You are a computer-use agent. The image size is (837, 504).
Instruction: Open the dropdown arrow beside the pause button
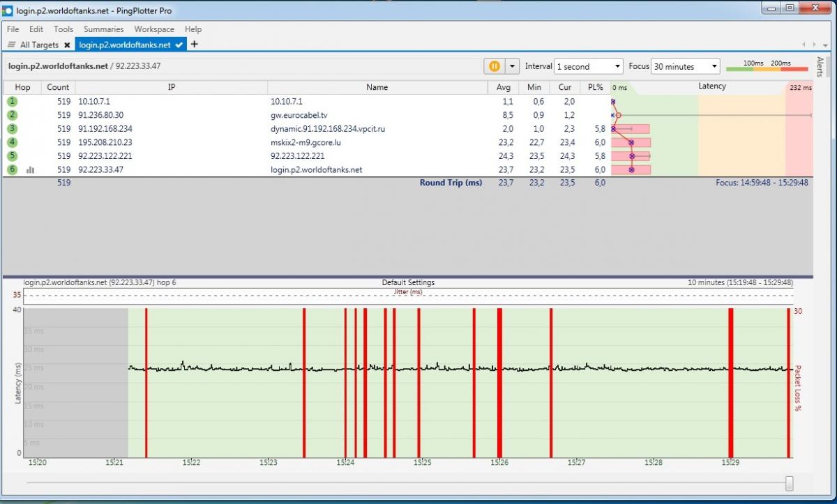tap(513, 66)
